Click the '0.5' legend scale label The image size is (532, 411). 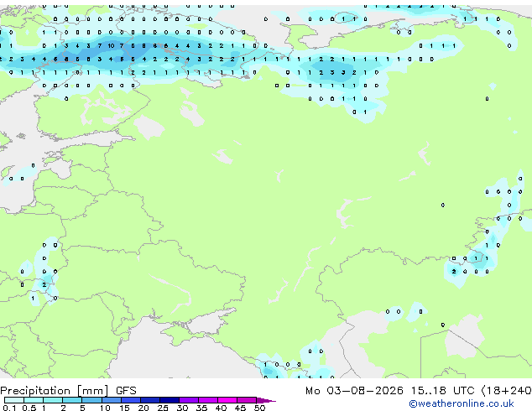click(29, 408)
